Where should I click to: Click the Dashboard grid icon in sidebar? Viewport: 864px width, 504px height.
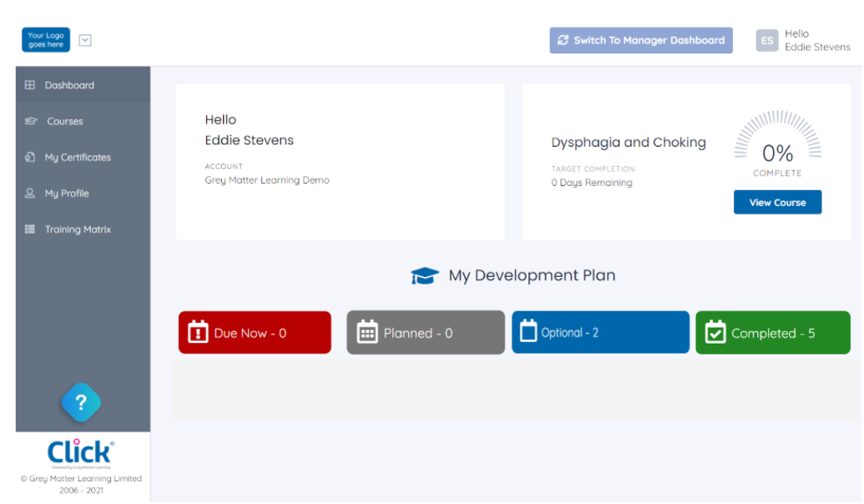pos(30,85)
